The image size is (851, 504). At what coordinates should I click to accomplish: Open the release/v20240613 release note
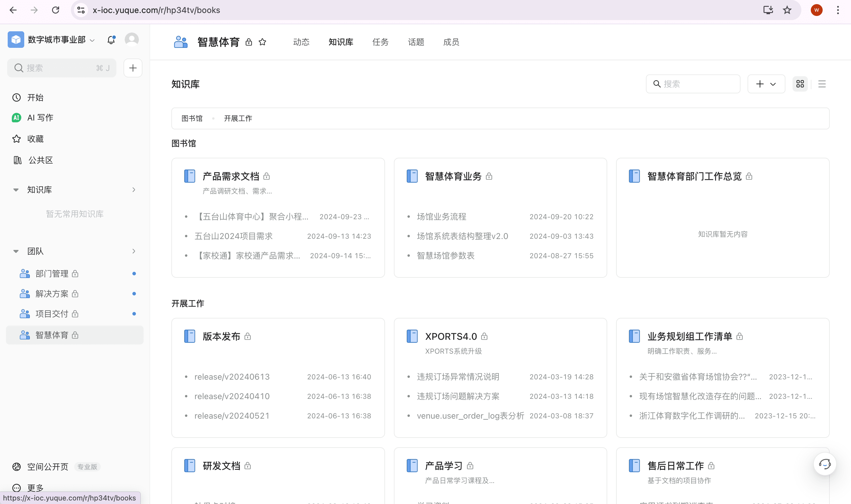[232, 377]
